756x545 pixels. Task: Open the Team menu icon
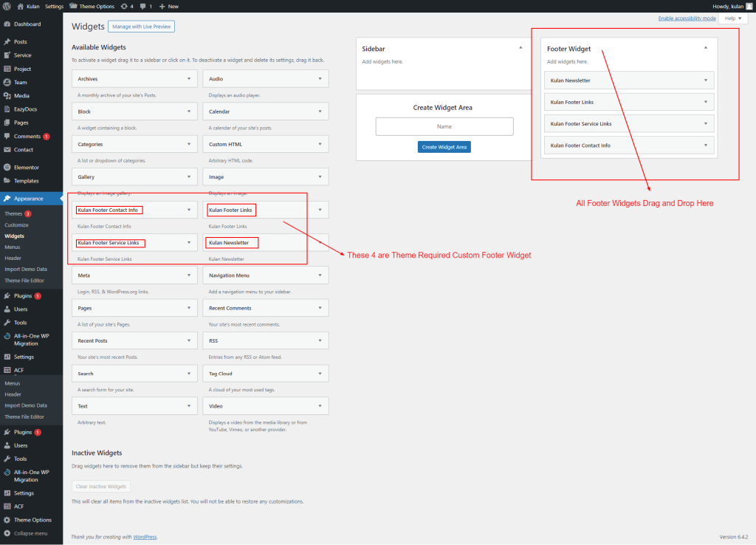(7, 83)
